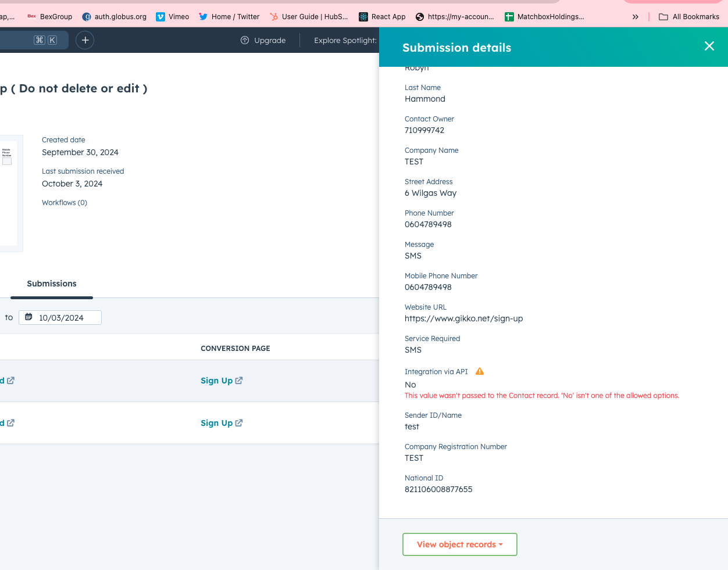Click the first Sign Up conversion page link

216,381
